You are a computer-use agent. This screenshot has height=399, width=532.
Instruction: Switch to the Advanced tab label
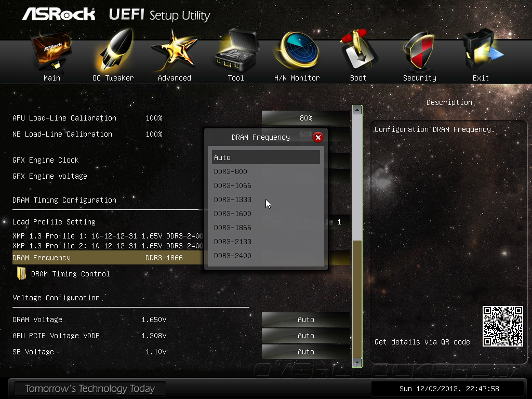click(175, 78)
